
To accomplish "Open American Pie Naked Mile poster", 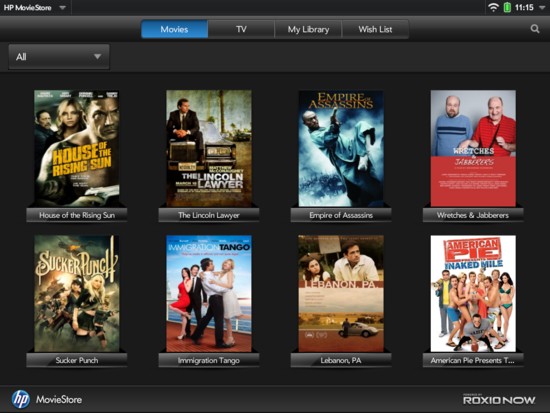I will pos(473,294).
